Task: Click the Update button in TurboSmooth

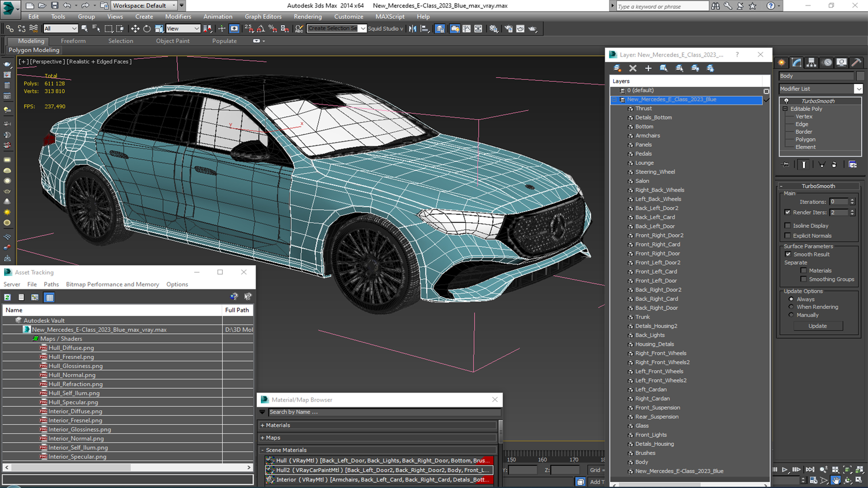Action: tap(817, 326)
